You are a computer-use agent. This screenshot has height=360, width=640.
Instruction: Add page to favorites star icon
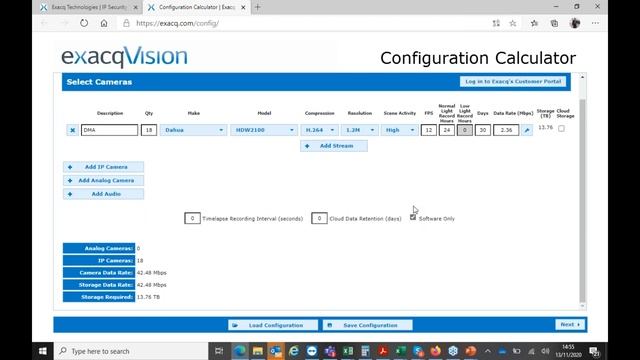(513, 23)
